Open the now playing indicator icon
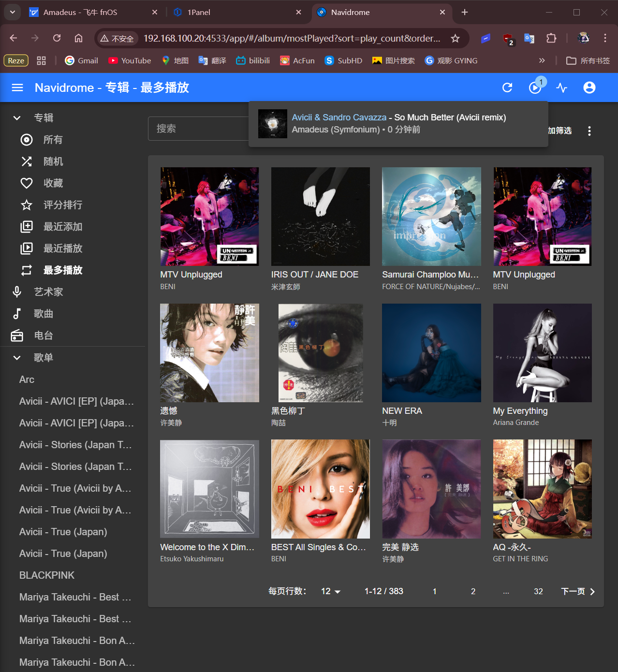The height and width of the screenshot is (672, 618). point(535,88)
